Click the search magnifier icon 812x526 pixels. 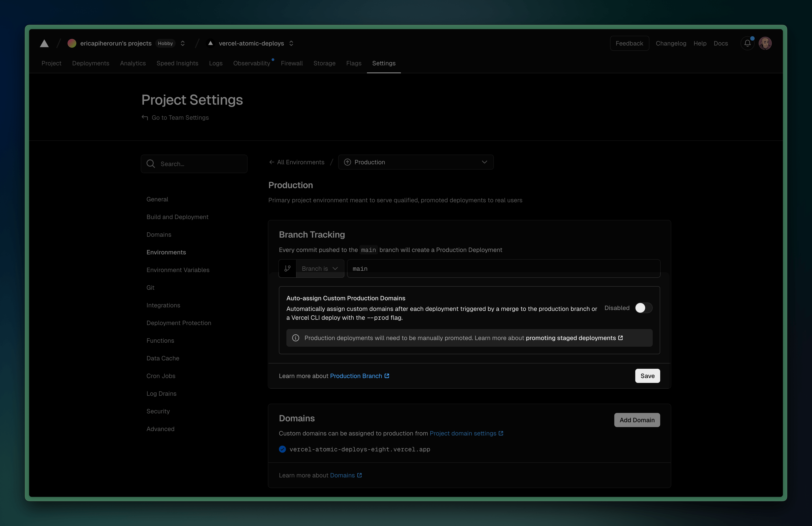pyautogui.click(x=151, y=164)
